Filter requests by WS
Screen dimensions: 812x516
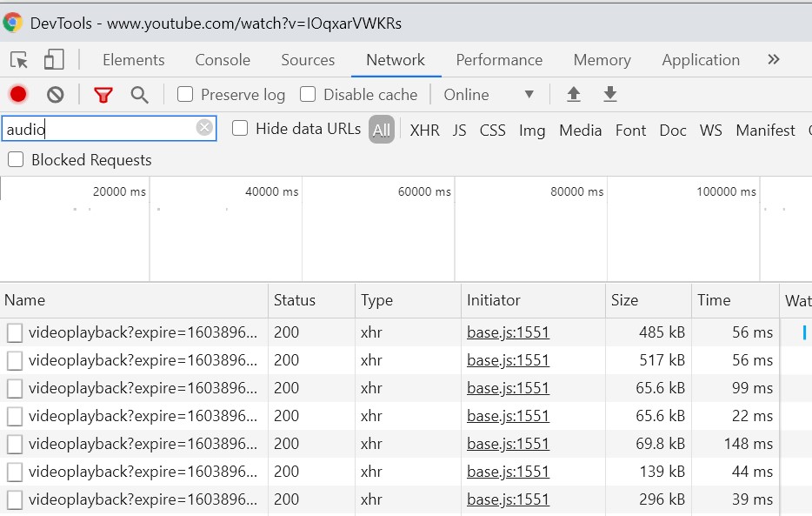point(711,130)
